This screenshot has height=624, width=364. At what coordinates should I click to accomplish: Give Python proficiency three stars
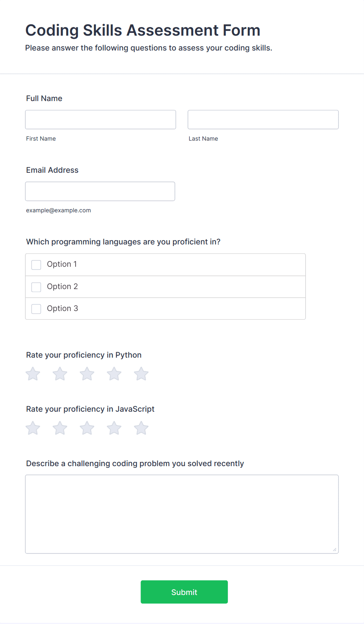87,374
